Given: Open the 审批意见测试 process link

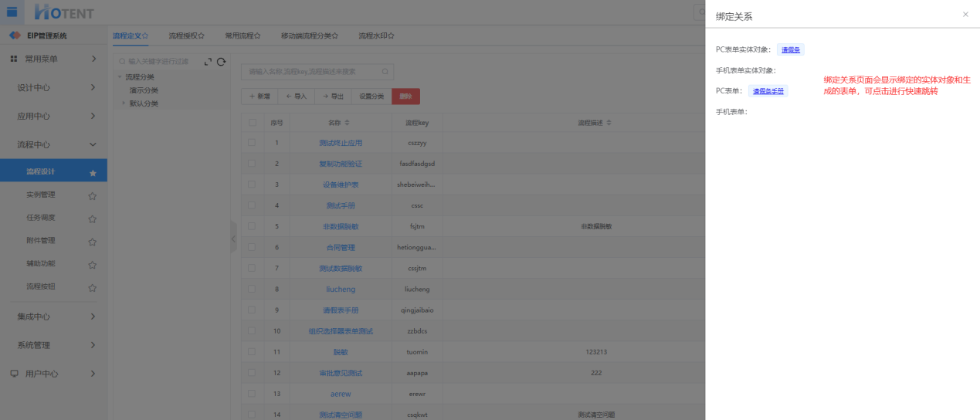Looking at the screenshot, I should pos(341,372).
